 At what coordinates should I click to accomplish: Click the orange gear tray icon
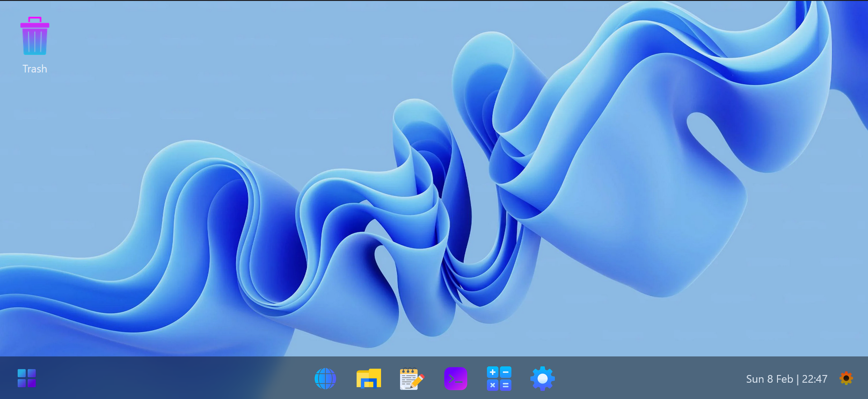(x=846, y=378)
